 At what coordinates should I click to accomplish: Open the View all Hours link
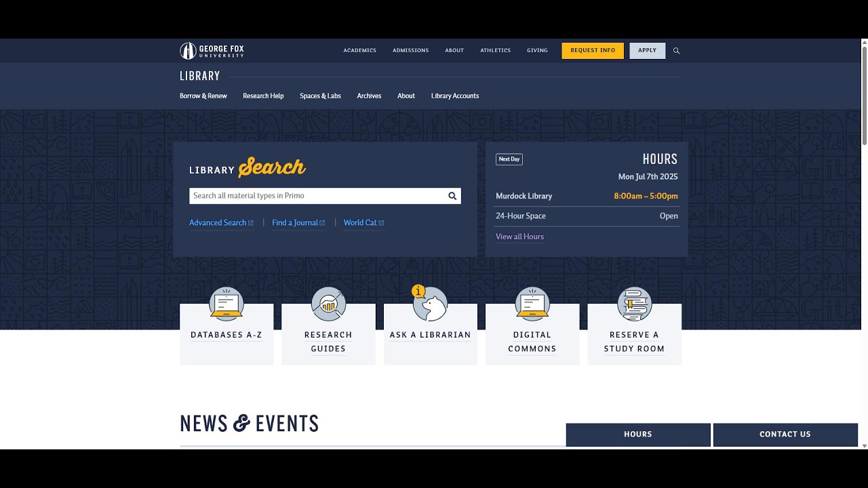click(519, 237)
